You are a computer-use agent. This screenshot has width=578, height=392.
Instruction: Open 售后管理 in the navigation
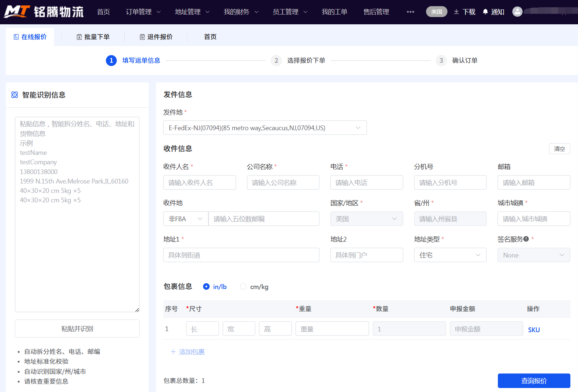(x=376, y=12)
